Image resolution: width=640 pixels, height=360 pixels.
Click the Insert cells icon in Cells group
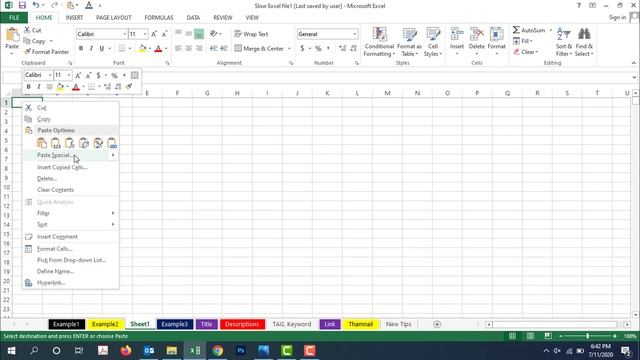[x=457, y=34]
